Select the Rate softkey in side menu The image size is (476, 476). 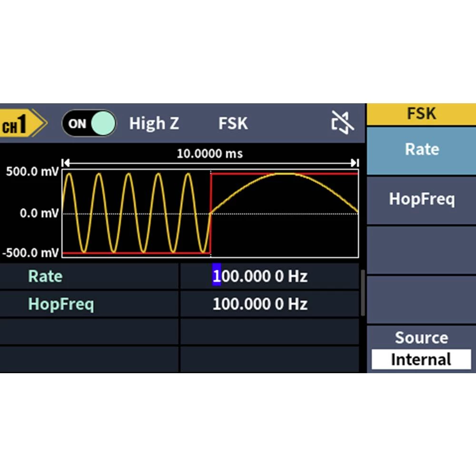coord(421,150)
